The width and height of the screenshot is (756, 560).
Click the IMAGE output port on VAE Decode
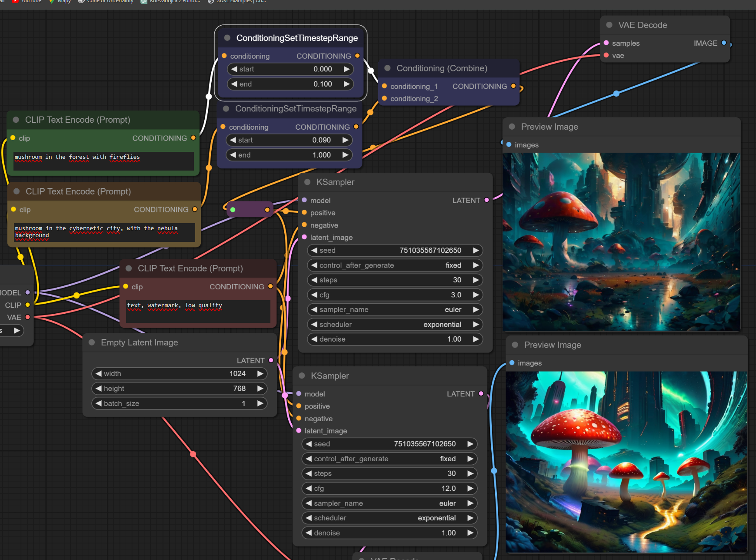pyautogui.click(x=724, y=43)
